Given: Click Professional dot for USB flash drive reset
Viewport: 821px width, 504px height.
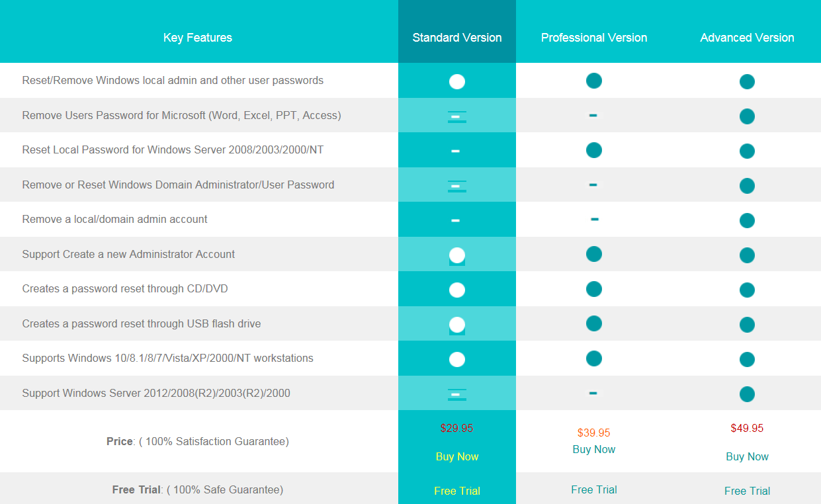Looking at the screenshot, I should (x=594, y=323).
